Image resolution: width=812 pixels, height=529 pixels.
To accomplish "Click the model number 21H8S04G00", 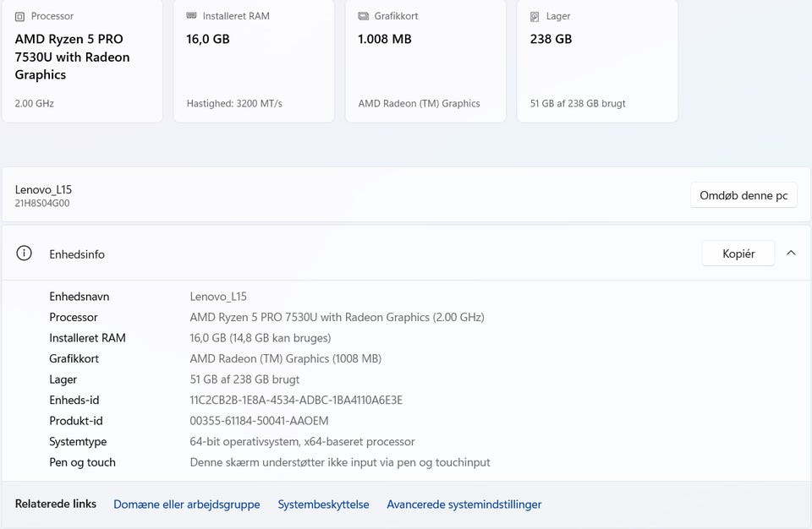I will pos(42,204).
